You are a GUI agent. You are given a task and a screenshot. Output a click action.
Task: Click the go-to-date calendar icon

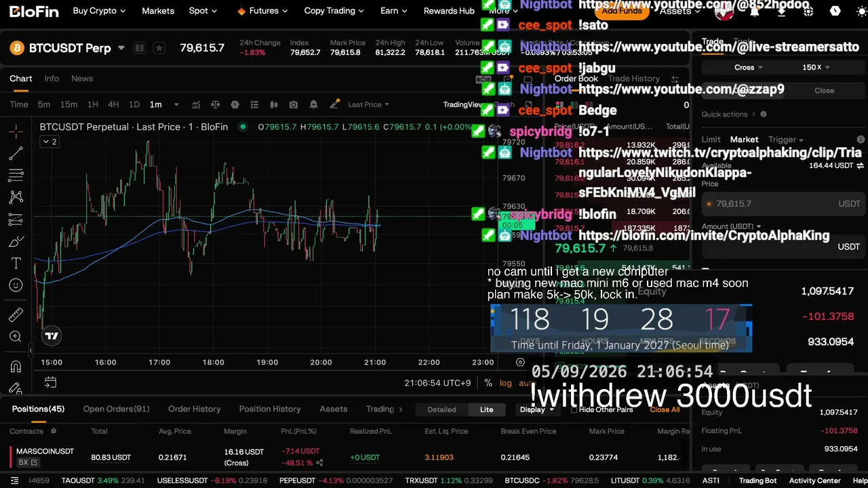[50, 383]
